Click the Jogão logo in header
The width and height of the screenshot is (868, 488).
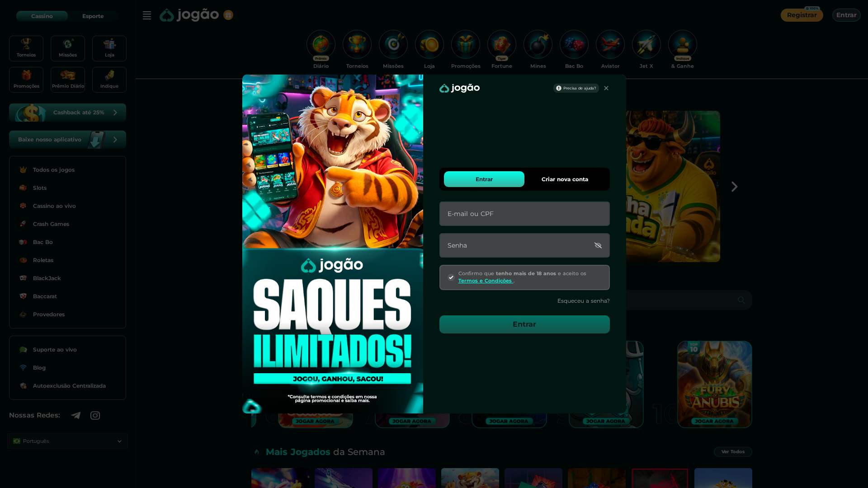[189, 15]
